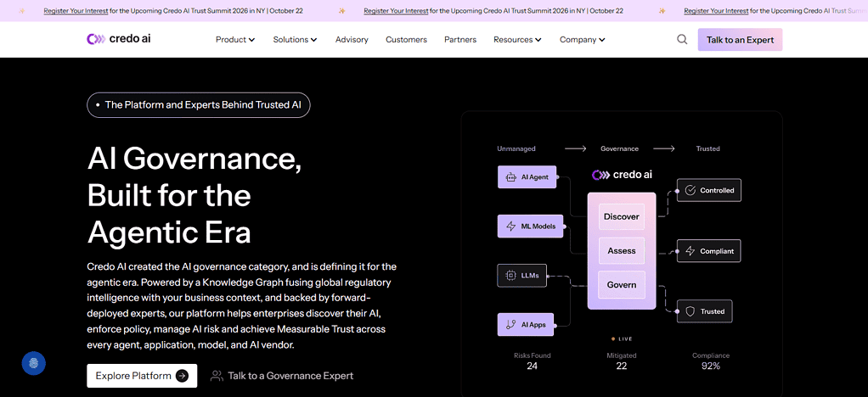Go to the Customers page
The width and height of the screenshot is (868, 397).
pos(406,39)
